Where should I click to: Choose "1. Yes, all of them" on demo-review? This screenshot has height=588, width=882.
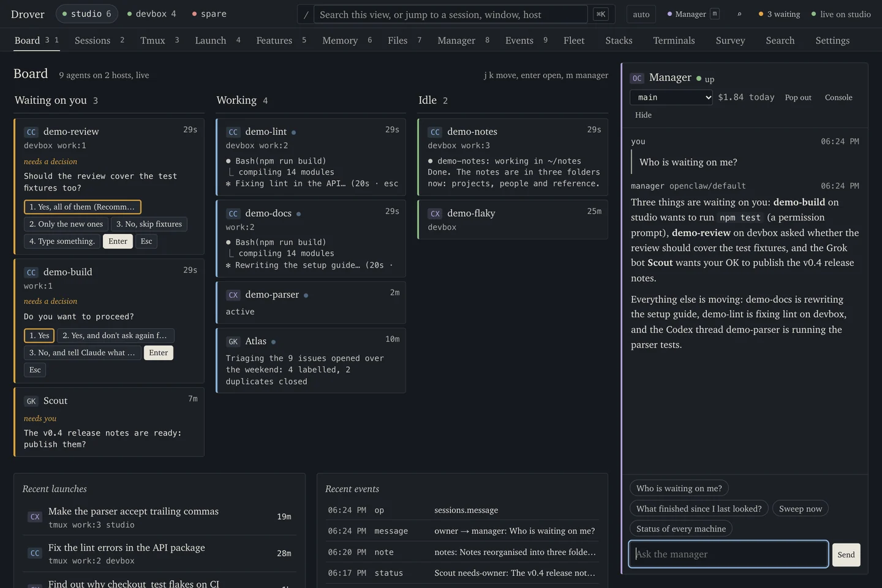click(83, 207)
